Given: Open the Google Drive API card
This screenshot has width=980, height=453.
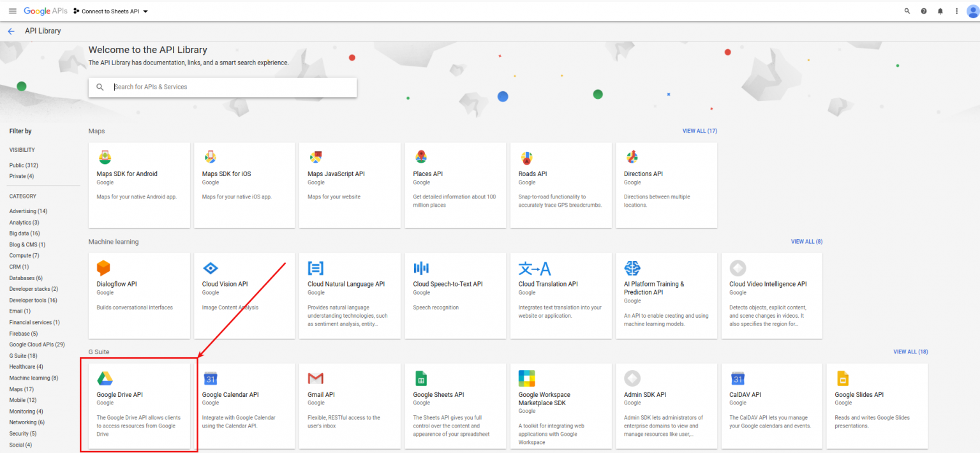Looking at the screenshot, I should (140, 406).
